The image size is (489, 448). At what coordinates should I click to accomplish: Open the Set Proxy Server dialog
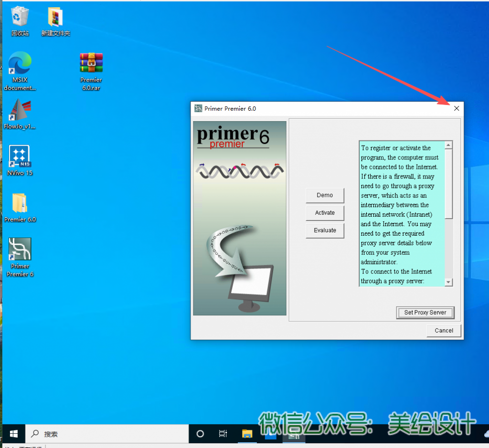point(425,313)
